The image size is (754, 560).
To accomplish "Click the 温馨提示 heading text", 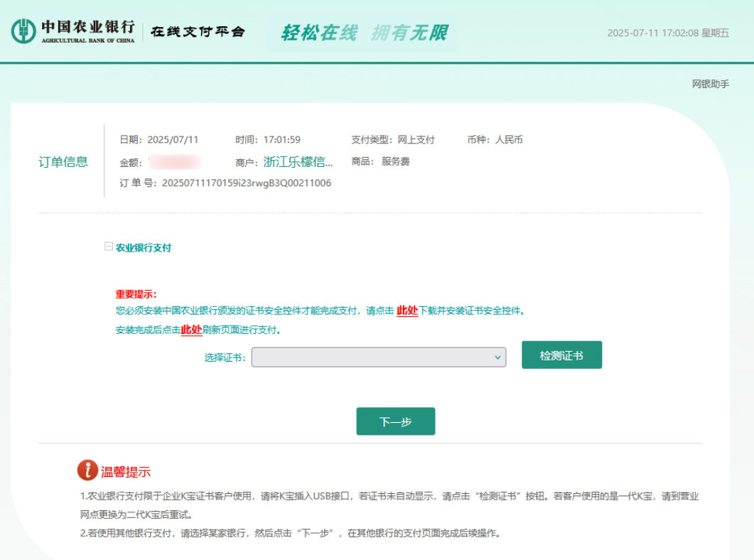I will tap(126, 472).
